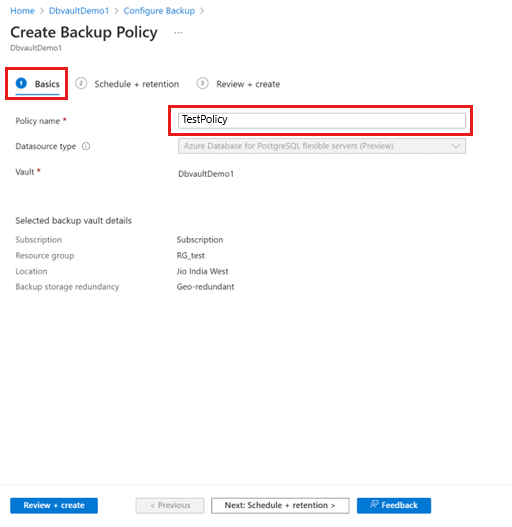Switch to Schedule + retention tab

tap(136, 84)
